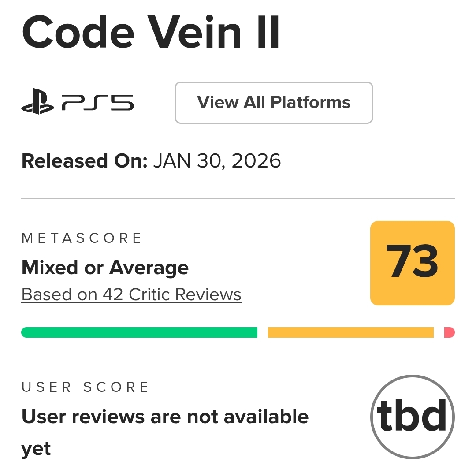Viewport: 476px width, 473px height.
Task: Select the yellow mixed reviews bar segment
Action: coord(350,332)
